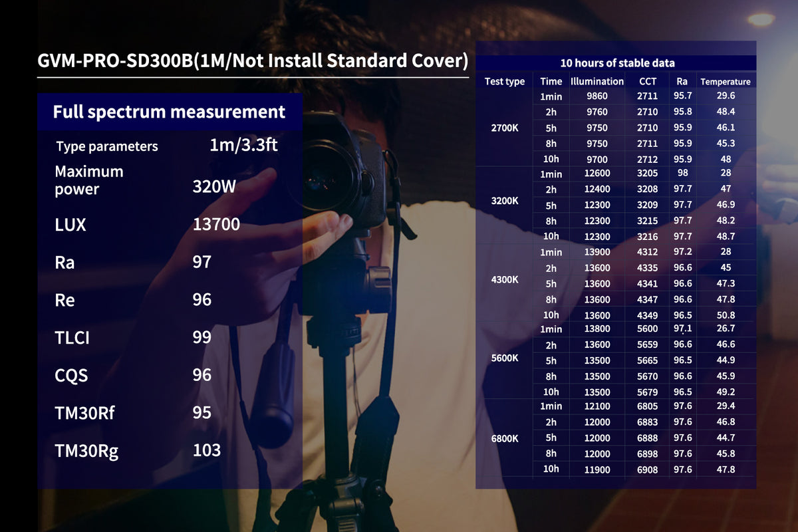
Task: Click the 'CCT' column header
Action: click(648, 81)
